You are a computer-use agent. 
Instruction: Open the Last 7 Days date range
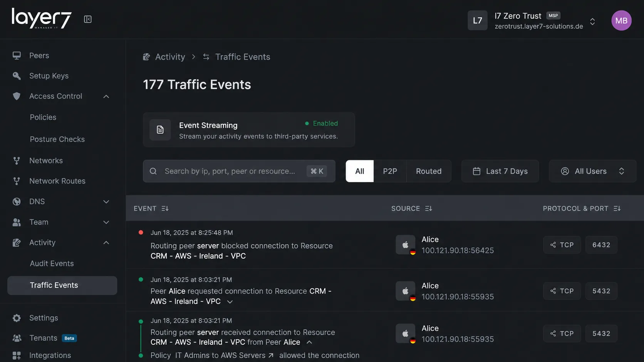pos(500,171)
